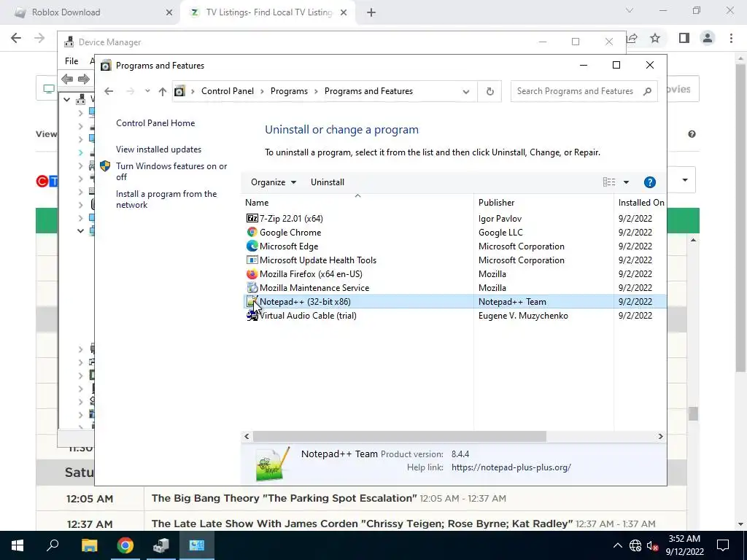The height and width of the screenshot is (560, 747).
Task: Click the network globe tray icon
Action: click(x=635, y=545)
